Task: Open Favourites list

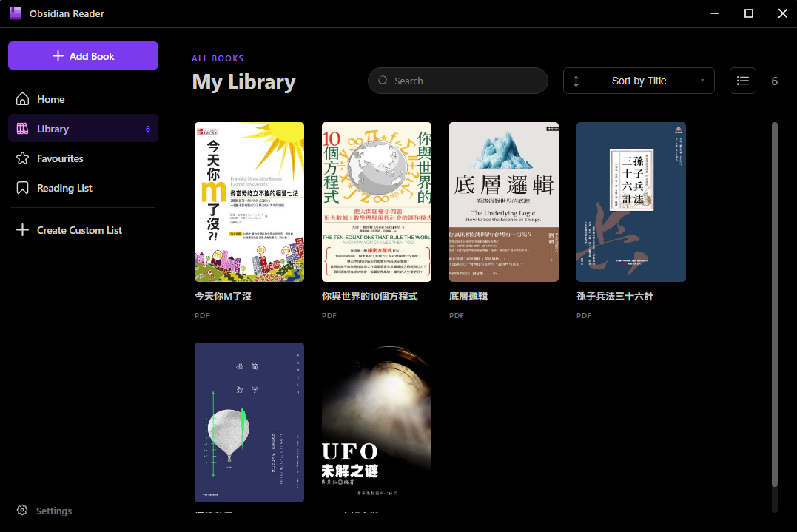Action: pyautogui.click(x=83, y=158)
